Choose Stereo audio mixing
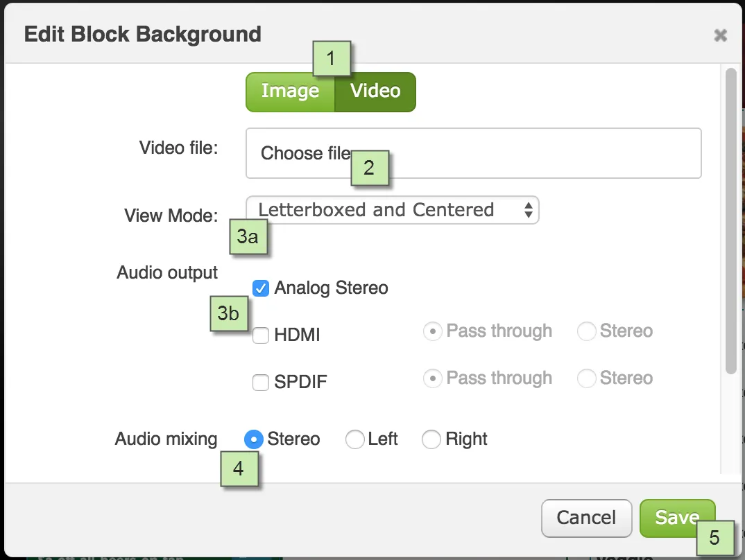 coord(254,439)
